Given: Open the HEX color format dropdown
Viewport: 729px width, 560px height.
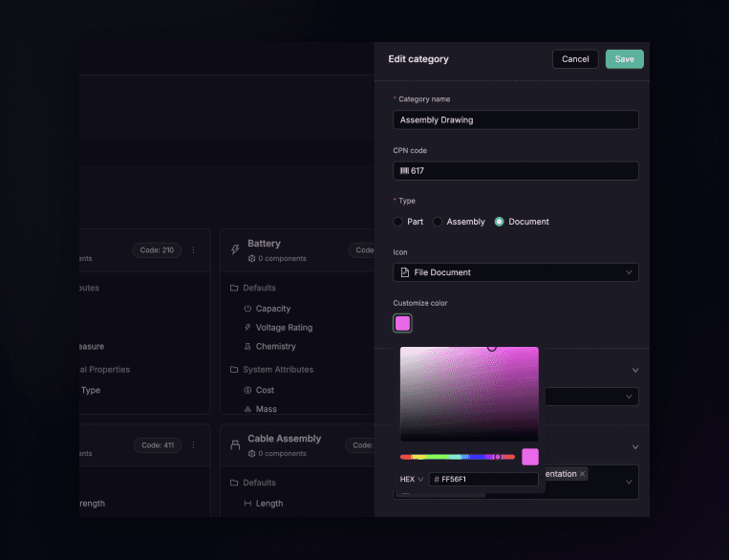Looking at the screenshot, I should (x=412, y=479).
